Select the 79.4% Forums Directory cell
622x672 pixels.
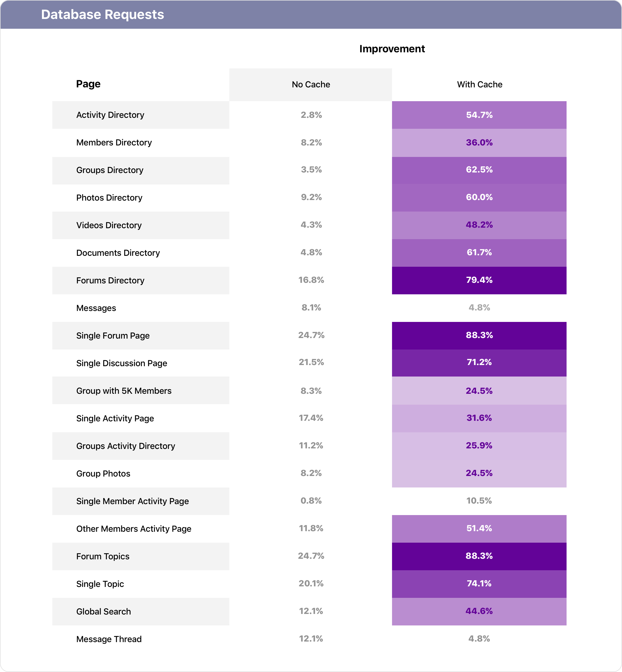point(479,280)
